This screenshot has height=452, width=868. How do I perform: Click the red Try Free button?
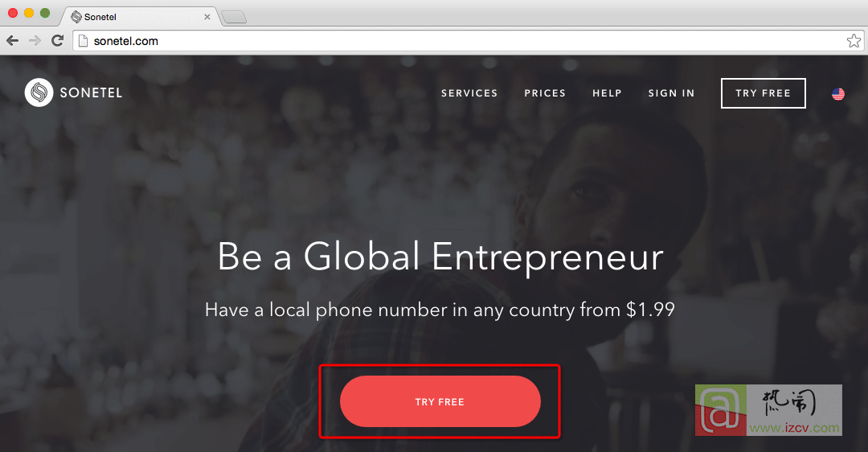[440, 401]
